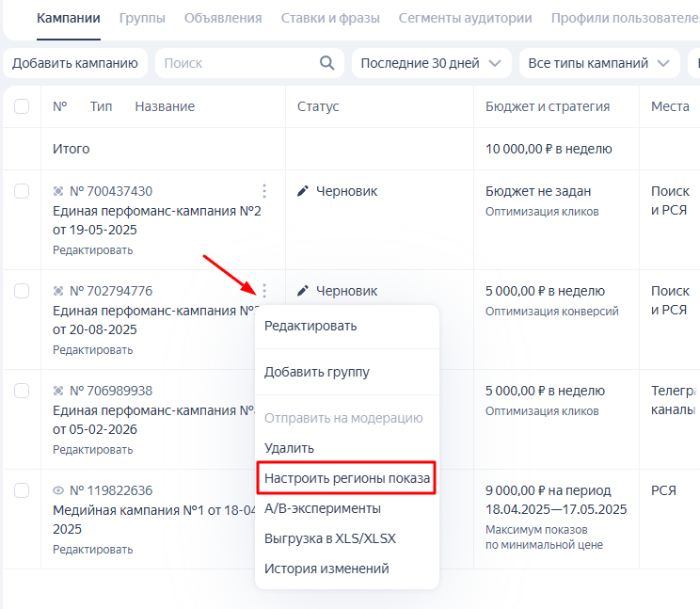Select checkbox for campaign № 119822636
This screenshot has height=609, width=700.
[x=22, y=490]
